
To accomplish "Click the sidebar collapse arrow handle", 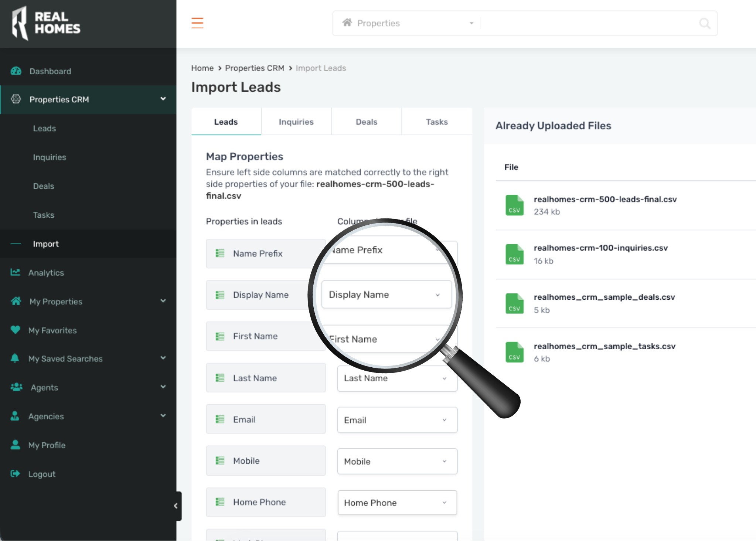I will coord(176,506).
